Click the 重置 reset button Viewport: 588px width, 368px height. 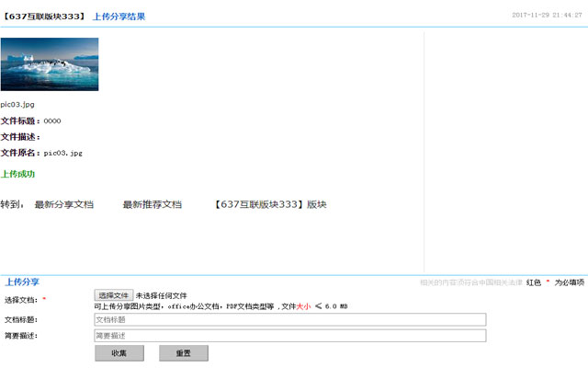point(184,353)
